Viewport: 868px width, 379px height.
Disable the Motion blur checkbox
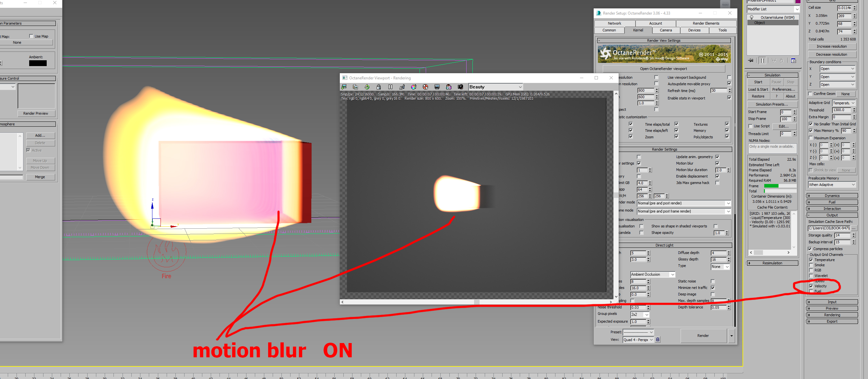717,163
